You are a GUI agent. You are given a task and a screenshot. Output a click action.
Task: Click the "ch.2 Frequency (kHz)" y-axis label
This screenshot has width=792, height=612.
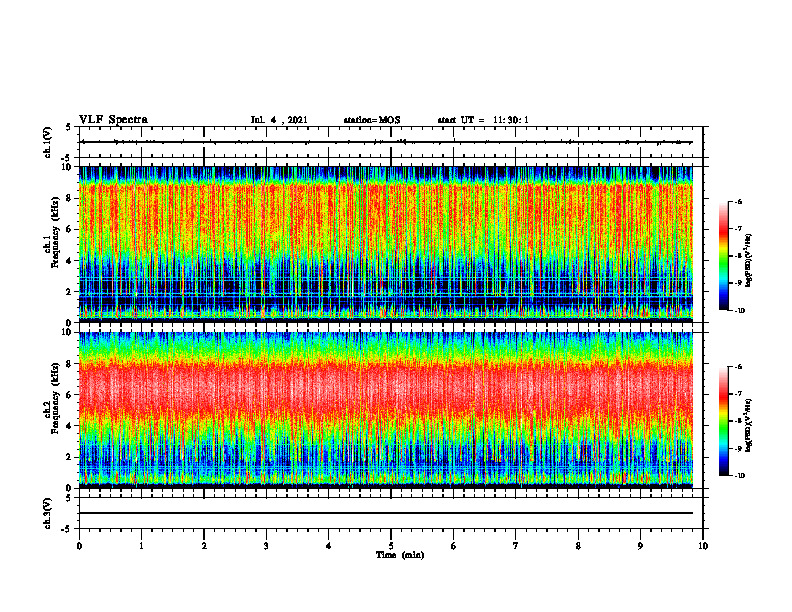tap(52, 397)
